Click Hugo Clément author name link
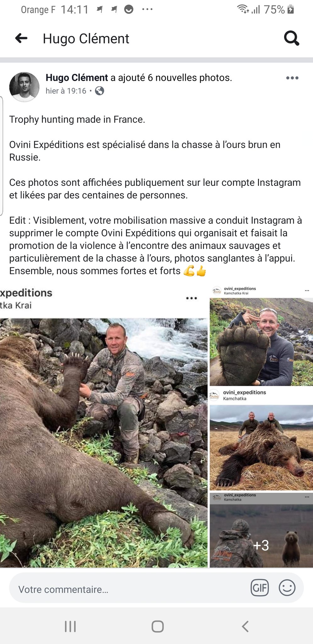This screenshot has height=644, width=313. pyautogui.click(x=77, y=78)
